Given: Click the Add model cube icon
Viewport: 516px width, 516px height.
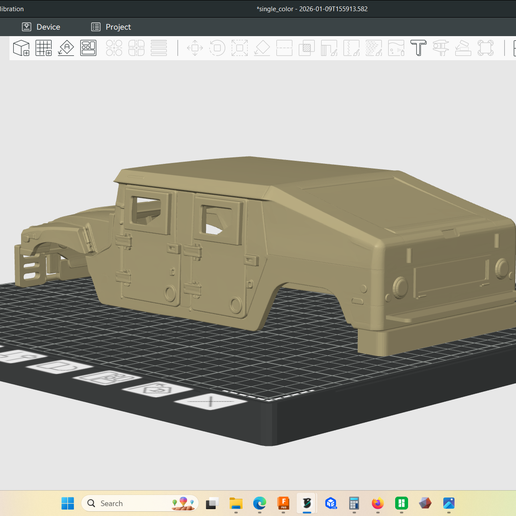Looking at the screenshot, I should point(21,48).
